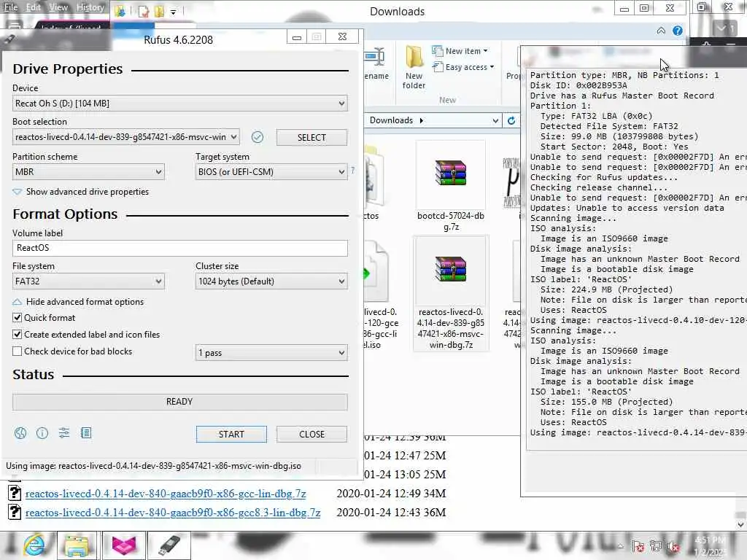This screenshot has width=747, height=560.
Task: Open Rufus About info icon
Action: click(x=42, y=433)
